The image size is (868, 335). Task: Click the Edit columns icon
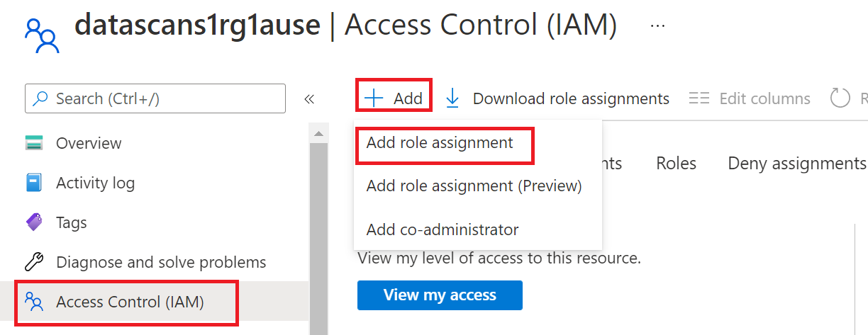tap(699, 98)
